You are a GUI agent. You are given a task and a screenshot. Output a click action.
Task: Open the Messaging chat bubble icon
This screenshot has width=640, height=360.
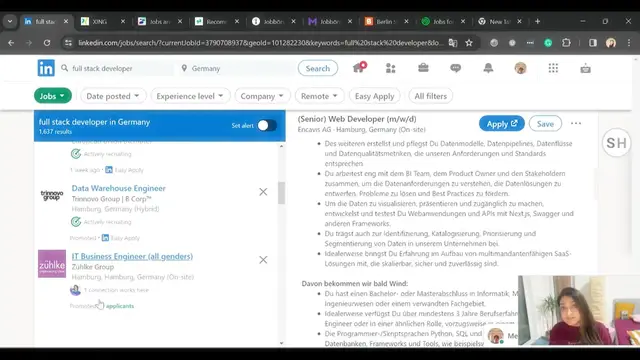pyautogui.click(x=456, y=68)
